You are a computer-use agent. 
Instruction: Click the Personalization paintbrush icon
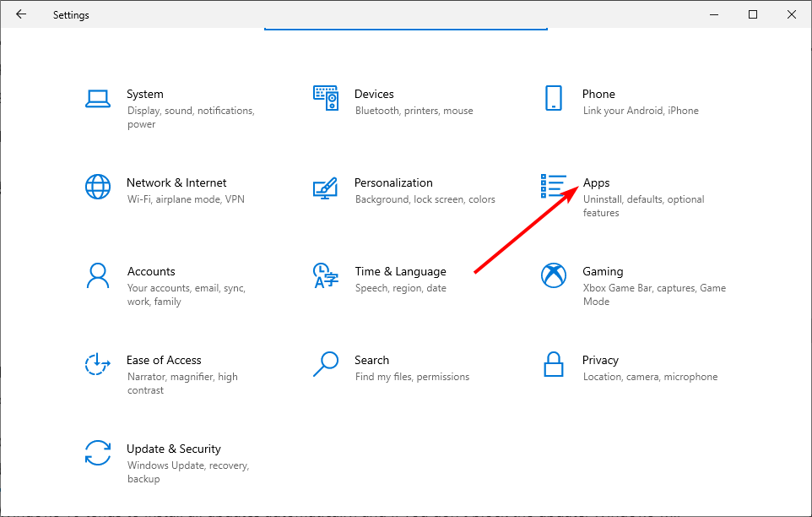(326, 187)
